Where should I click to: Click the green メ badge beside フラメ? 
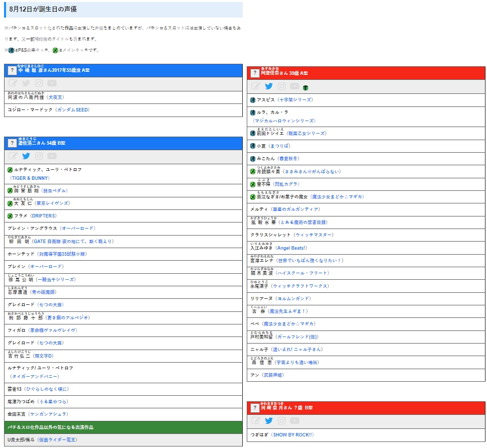click(x=10, y=216)
